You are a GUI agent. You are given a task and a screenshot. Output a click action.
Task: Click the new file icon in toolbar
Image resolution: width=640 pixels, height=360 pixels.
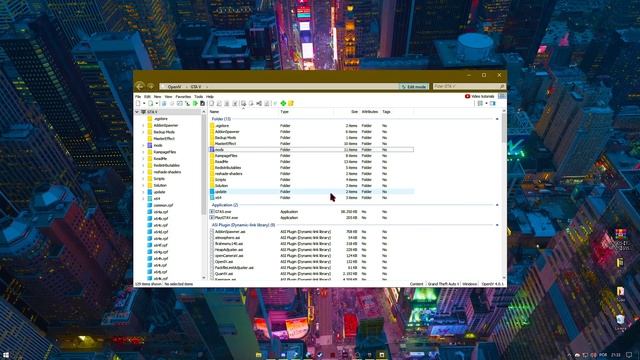[138, 104]
